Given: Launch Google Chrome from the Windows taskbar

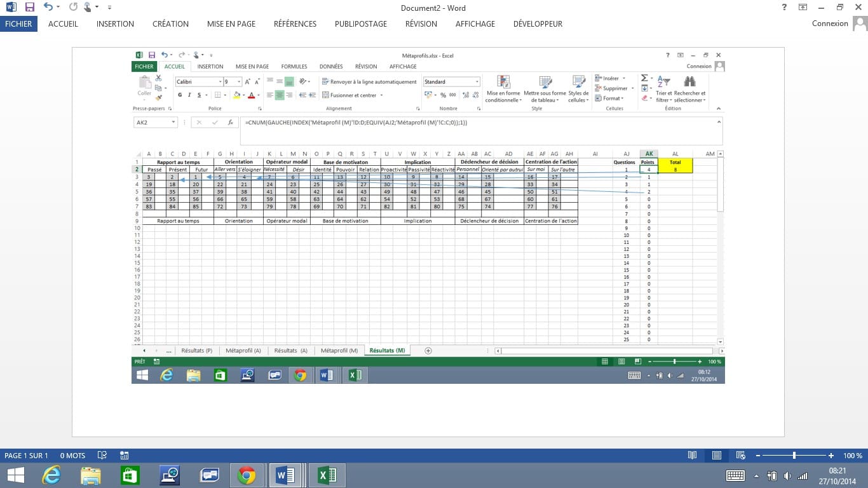Looking at the screenshot, I should coord(246,475).
